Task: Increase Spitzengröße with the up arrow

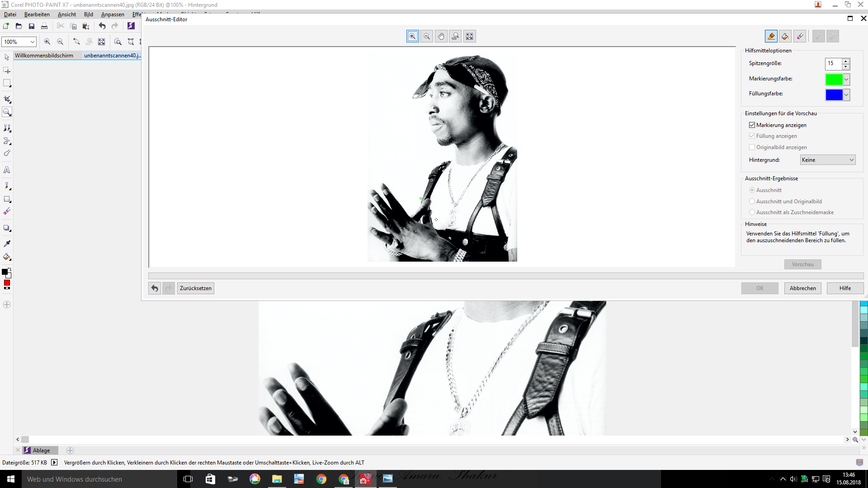Action: coord(845,61)
